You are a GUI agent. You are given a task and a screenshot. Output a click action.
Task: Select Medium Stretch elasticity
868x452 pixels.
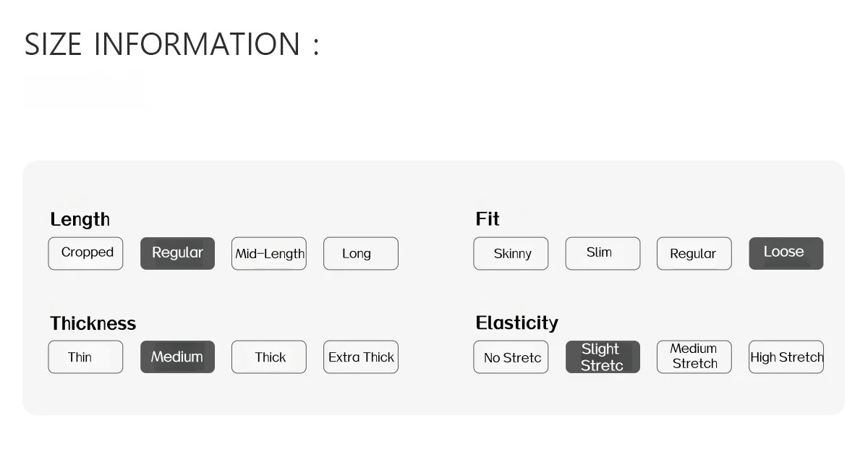click(694, 357)
